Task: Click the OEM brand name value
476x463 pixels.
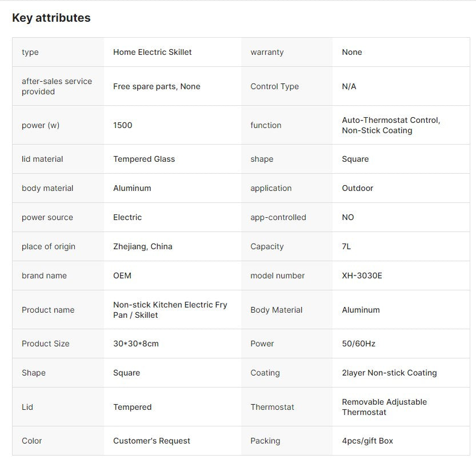Action: (x=122, y=276)
